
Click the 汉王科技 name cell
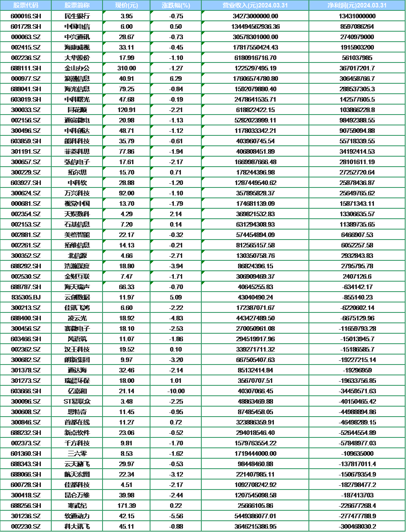[77, 349]
